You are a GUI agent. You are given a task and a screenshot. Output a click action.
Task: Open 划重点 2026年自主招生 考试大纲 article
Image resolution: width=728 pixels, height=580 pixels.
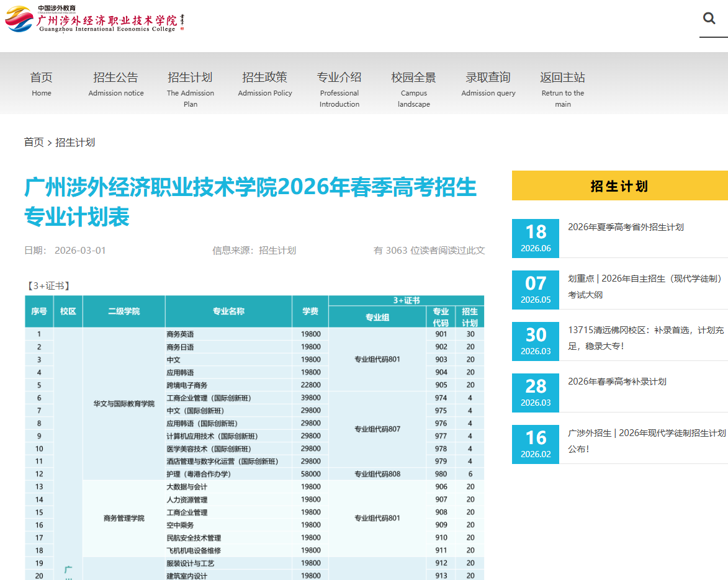(644, 287)
